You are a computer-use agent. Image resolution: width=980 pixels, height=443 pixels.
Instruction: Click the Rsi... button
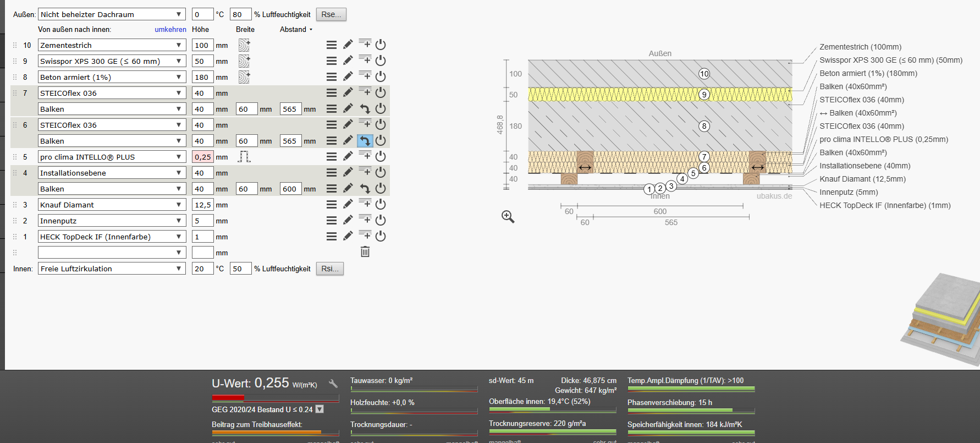coord(330,269)
